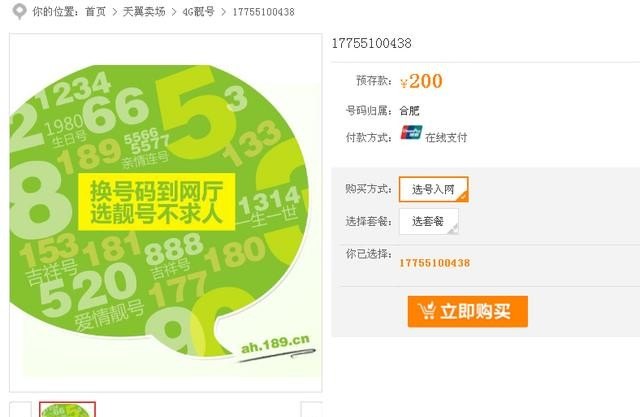Viewport: 640px width, 417px height.
Task: Click the yellow 换号码到网厅 banner label
Action: (157, 202)
